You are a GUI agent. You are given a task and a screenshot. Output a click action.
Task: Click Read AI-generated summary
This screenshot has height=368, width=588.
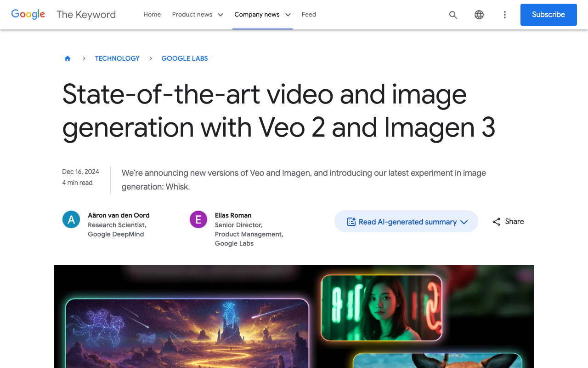pyautogui.click(x=408, y=222)
